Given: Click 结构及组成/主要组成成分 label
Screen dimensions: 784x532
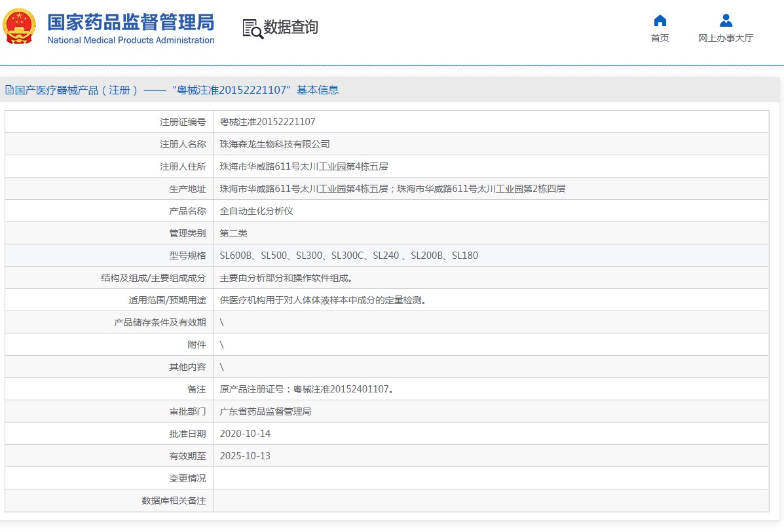Looking at the screenshot, I should tap(153, 278).
